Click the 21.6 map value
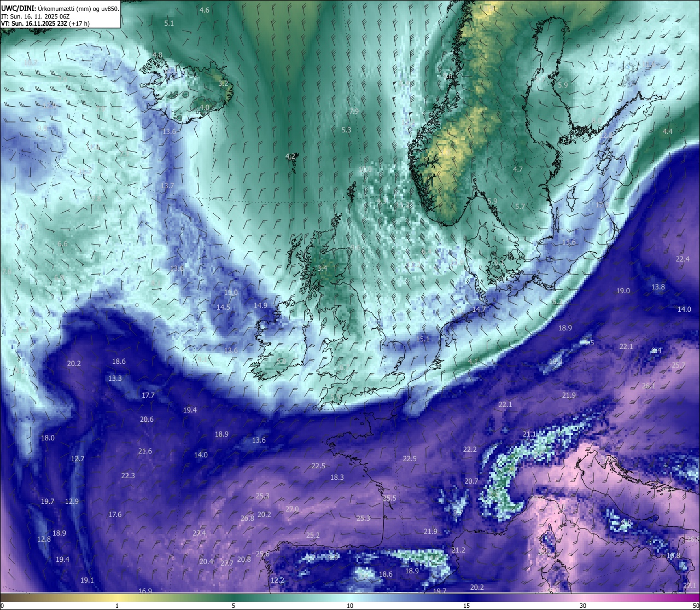This screenshot has height=610, width=700. click(x=145, y=451)
